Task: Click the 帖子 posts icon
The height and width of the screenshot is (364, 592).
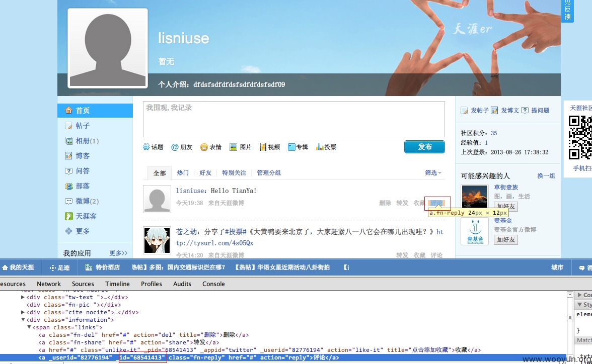Action: click(x=68, y=126)
